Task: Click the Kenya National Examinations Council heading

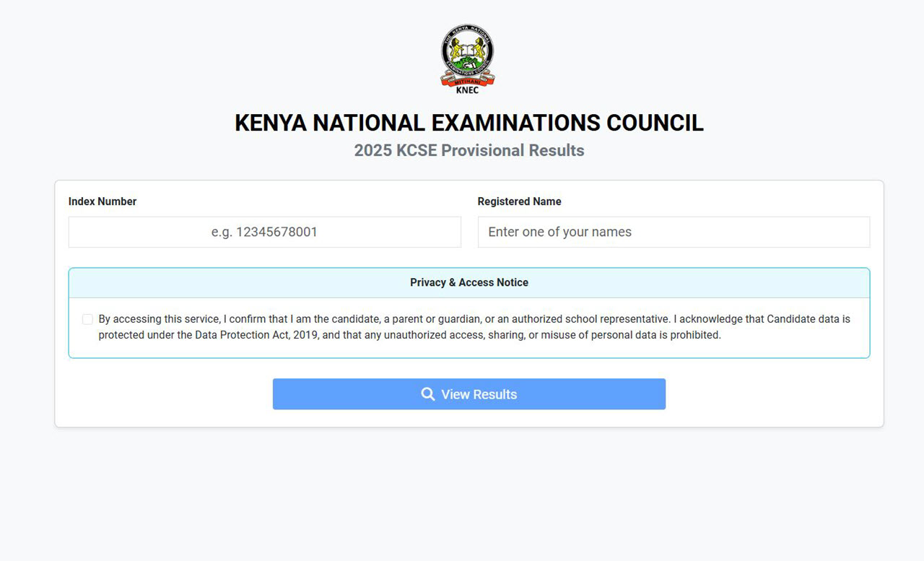Action: 468,123
